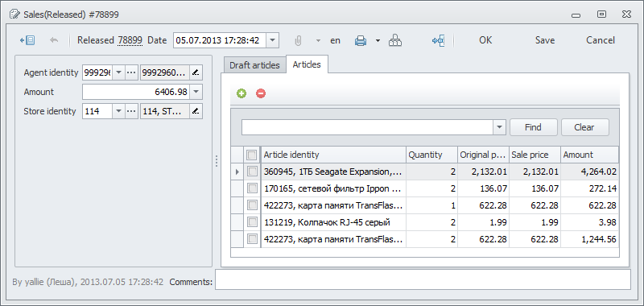Viewport: 644px width, 306px height.
Task: Click ellipsis button for Agent identity
Action: [x=131, y=72]
